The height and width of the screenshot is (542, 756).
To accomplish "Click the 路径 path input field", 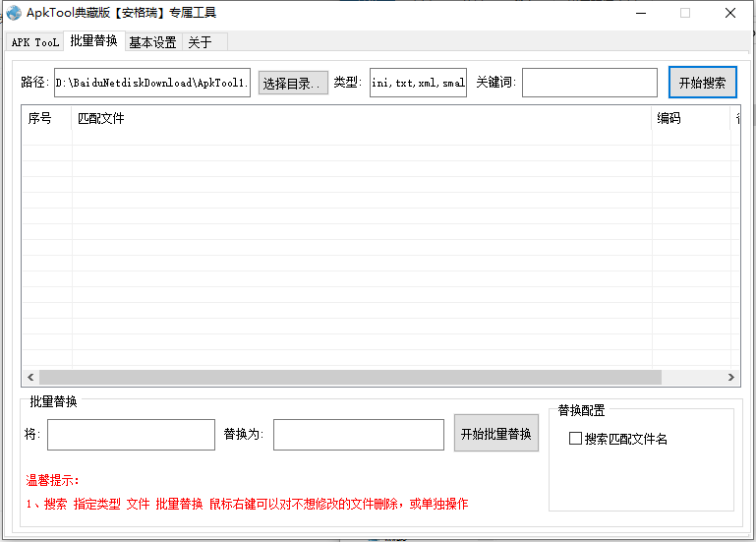I will click(x=152, y=83).
